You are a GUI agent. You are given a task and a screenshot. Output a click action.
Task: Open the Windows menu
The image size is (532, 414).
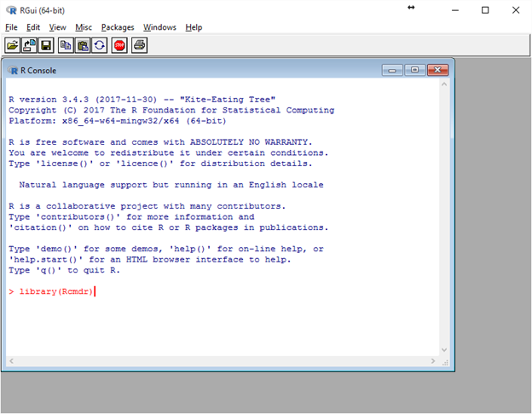tap(159, 27)
